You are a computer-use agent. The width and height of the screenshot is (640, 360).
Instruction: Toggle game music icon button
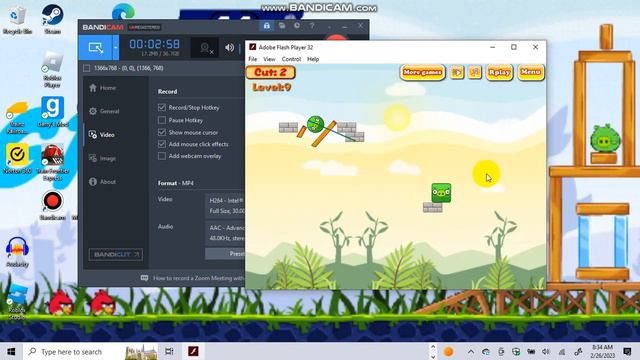[474, 73]
